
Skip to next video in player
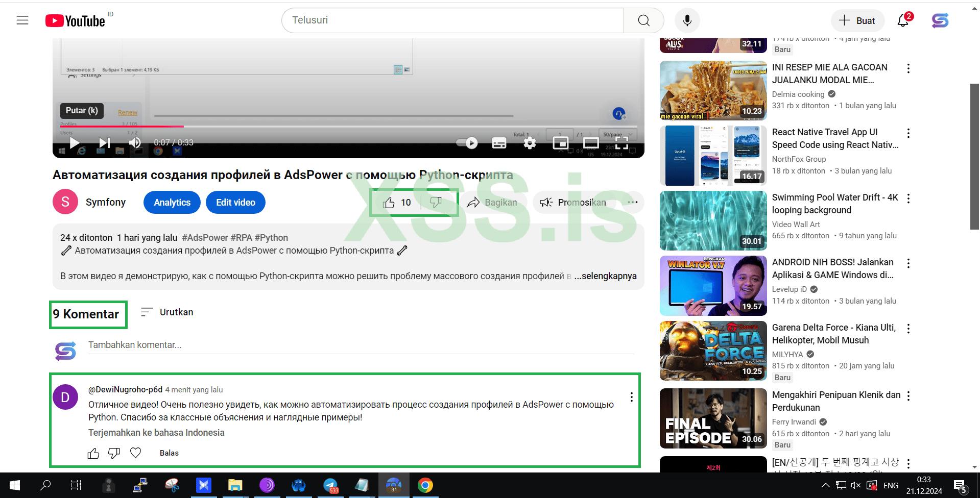104,143
